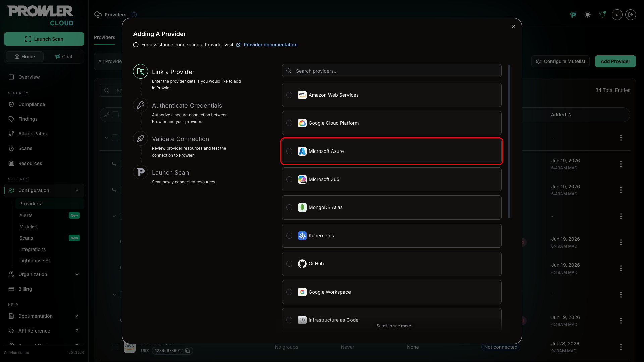The image size is (644, 362).
Task: Open the Provider documentation link
Action: (x=270, y=45)
